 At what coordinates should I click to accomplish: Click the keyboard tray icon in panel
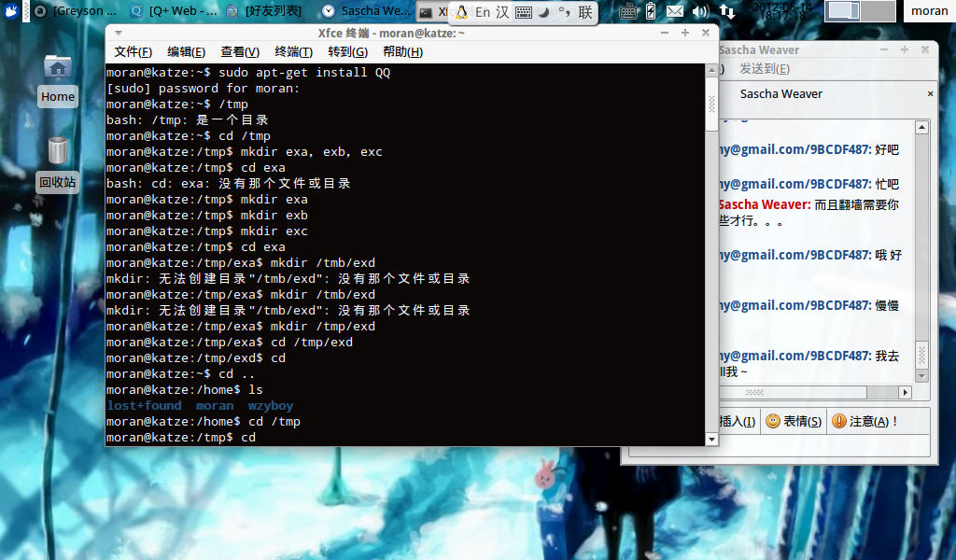(x=628, y=11)
